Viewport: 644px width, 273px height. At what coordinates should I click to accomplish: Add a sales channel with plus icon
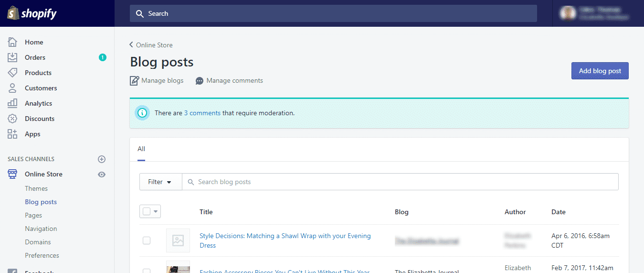point(101,159)
